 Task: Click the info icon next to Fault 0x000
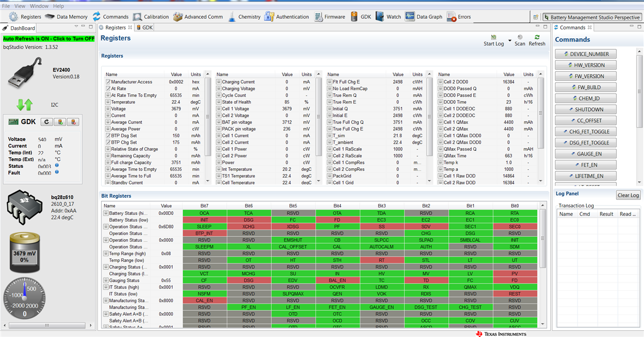57,172
